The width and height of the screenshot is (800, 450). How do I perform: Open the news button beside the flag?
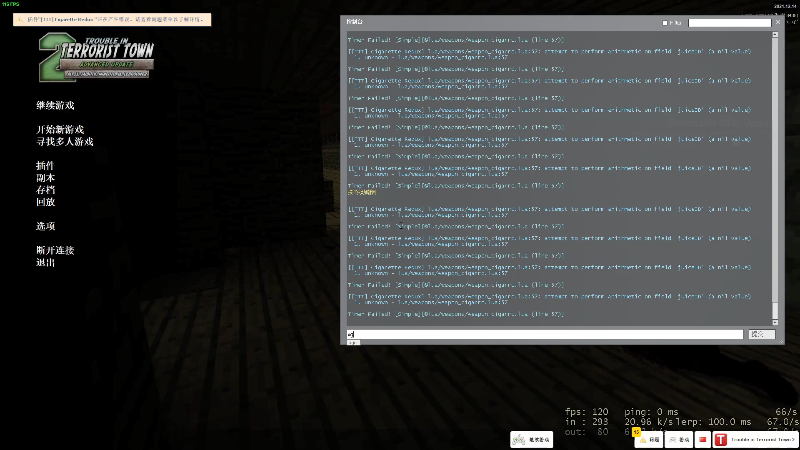point(679,439)
